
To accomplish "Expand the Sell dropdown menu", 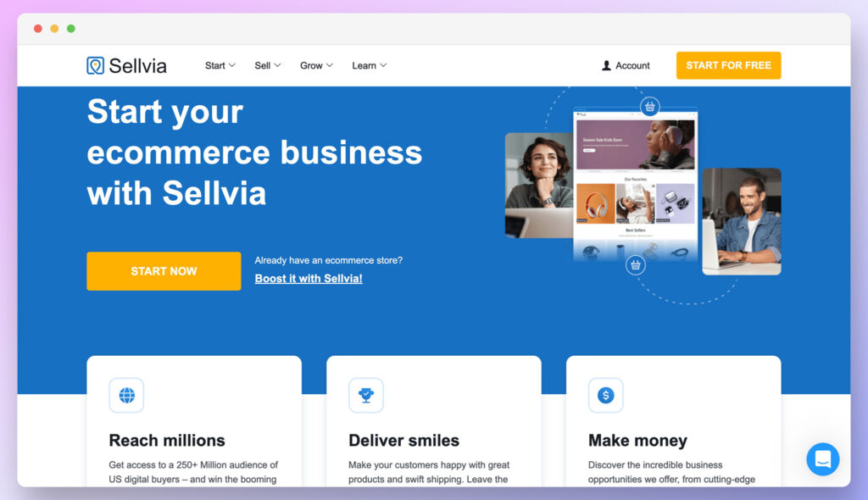I will click(268, 65).
